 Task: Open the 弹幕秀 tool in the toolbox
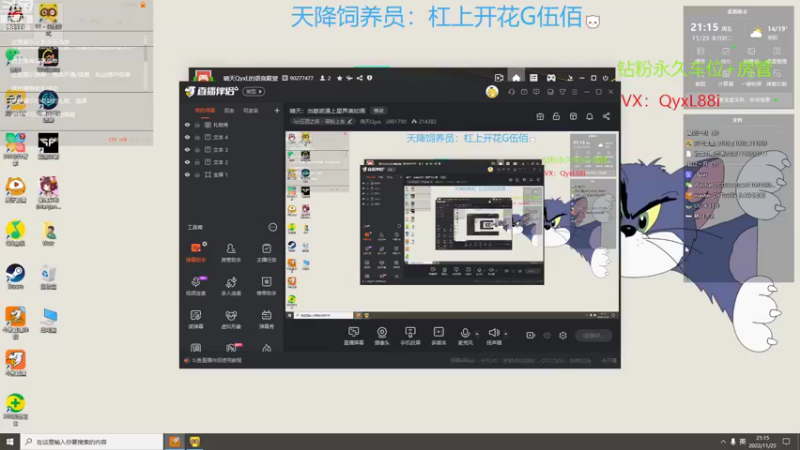[266, 319]
